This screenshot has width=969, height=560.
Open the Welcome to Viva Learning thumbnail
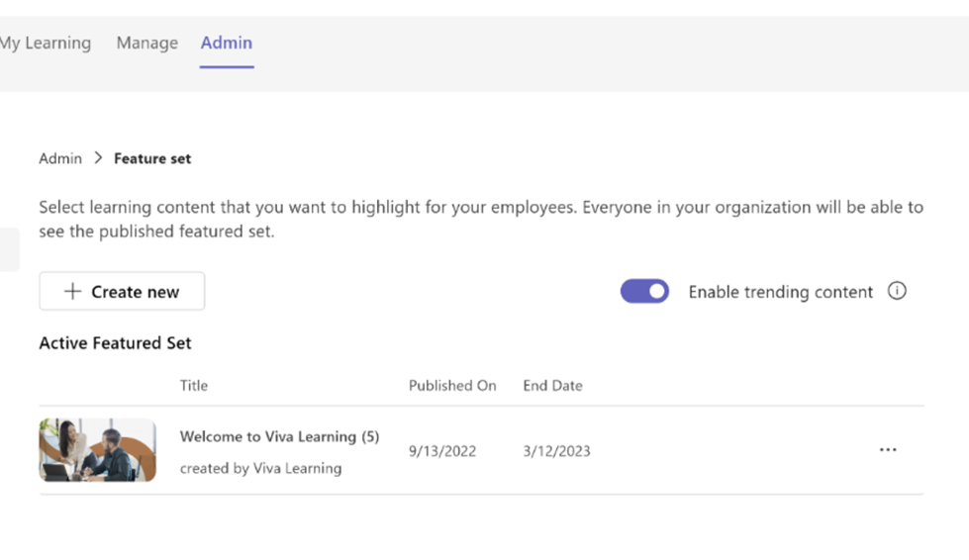(x=97, y=450)
